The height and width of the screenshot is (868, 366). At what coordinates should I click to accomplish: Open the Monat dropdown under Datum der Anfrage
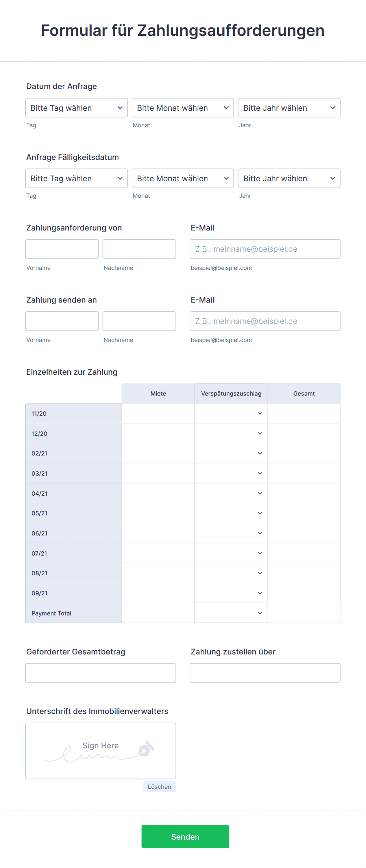[x=182, y=108]
